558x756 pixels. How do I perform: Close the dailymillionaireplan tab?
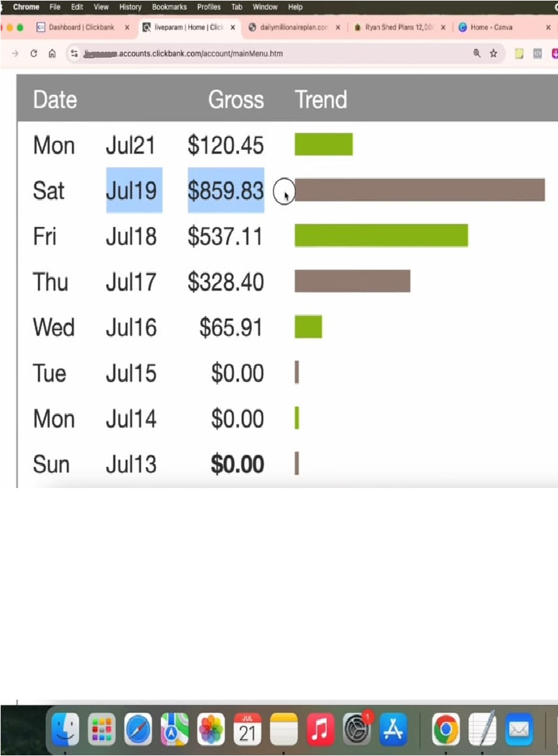coord(338,28)
